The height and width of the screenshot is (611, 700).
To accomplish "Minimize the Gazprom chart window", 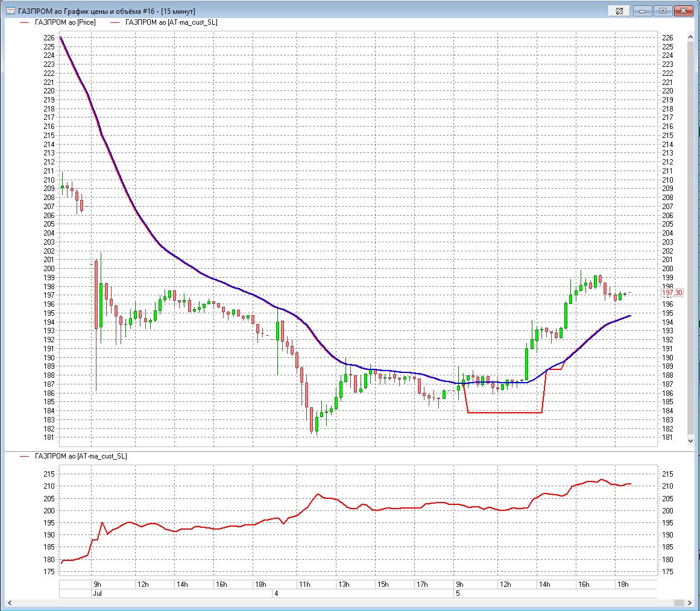I will (x=642, y=11).
